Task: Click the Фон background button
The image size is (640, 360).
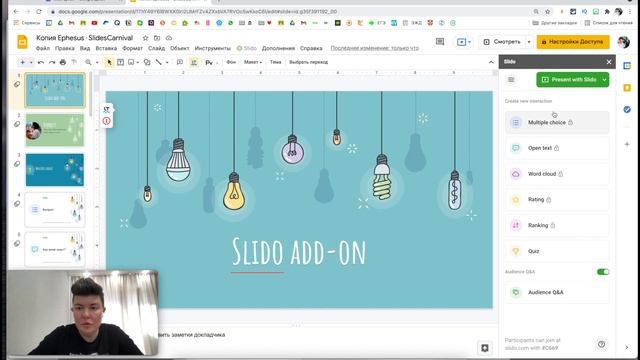Action: pos(231,62)
